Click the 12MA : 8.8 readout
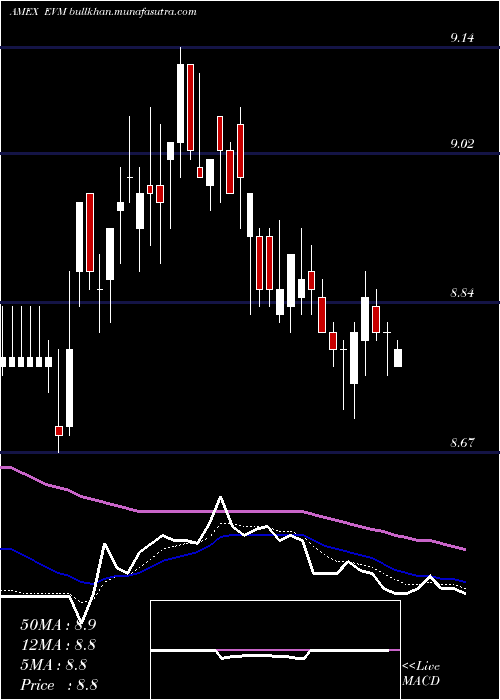 point(58,645)
